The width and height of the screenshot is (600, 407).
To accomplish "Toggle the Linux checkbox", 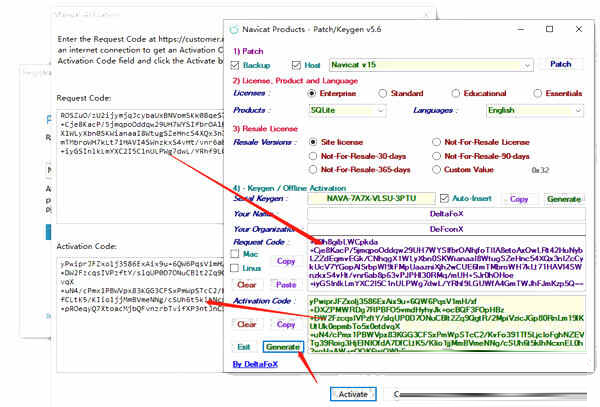I will click(235, 268).
